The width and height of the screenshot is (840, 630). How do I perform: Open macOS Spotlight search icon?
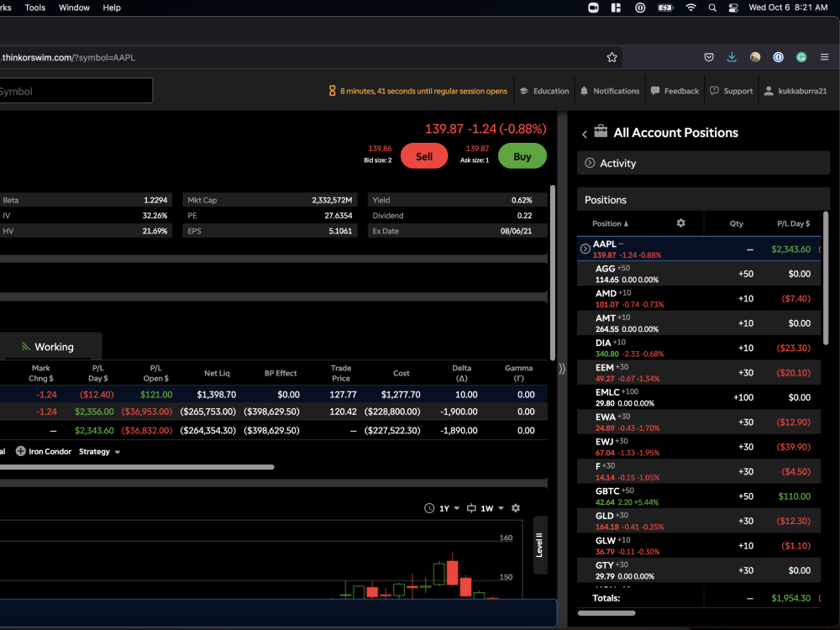712,8
